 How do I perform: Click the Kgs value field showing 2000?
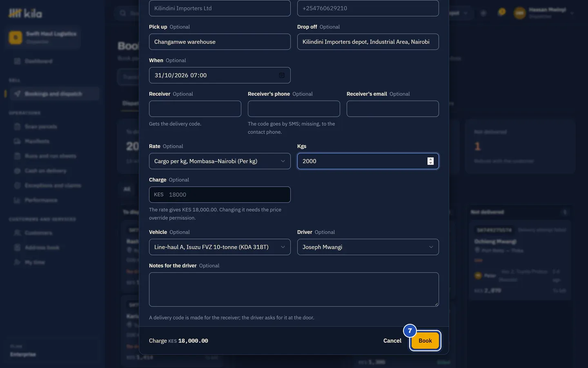pos(368,161)
